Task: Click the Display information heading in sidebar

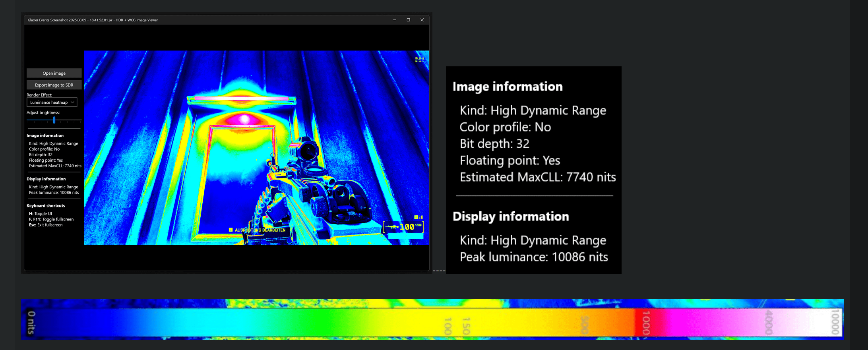Action: [46, 179]
